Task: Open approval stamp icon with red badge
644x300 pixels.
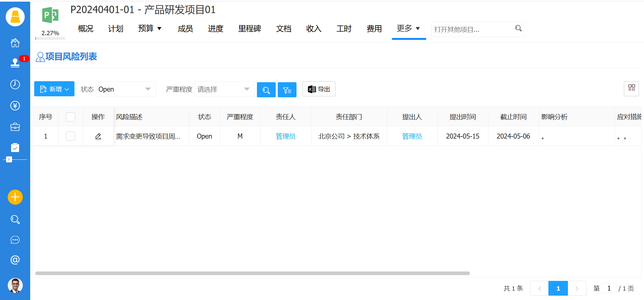Action: pyautogui.click(x=15, y=63)
